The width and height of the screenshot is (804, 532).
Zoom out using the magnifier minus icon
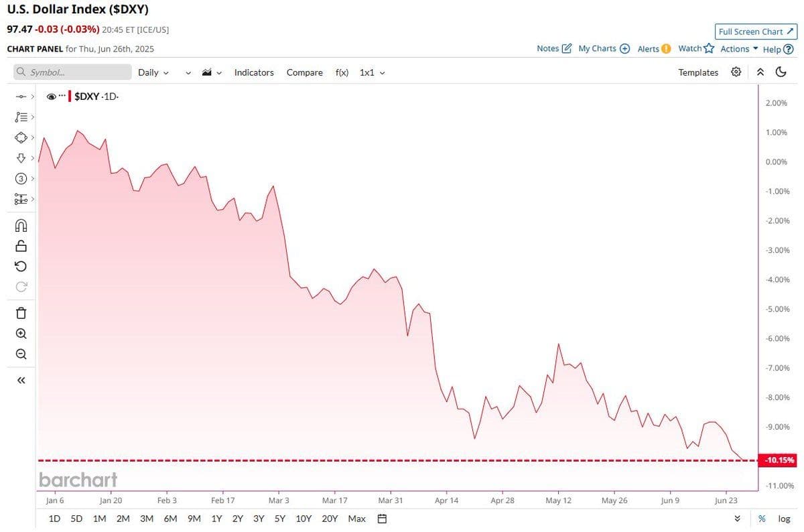tap(21, 354)
